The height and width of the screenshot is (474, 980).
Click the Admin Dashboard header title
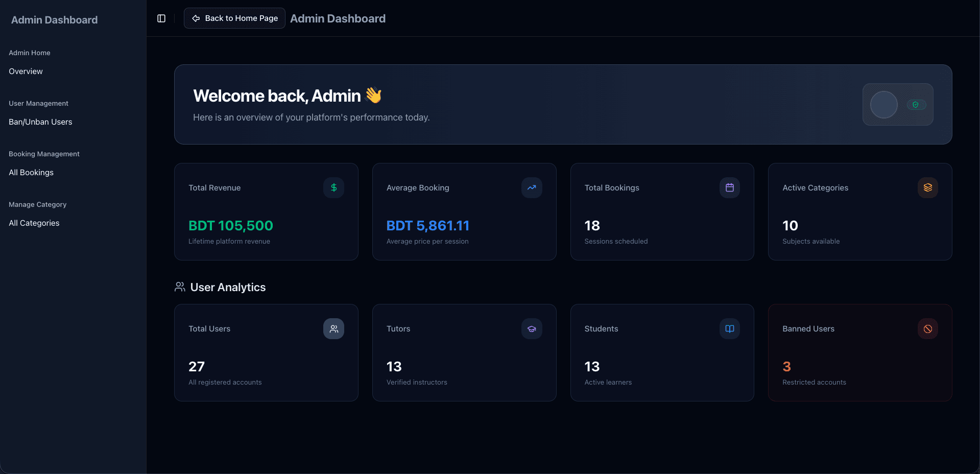pos(338,18)
